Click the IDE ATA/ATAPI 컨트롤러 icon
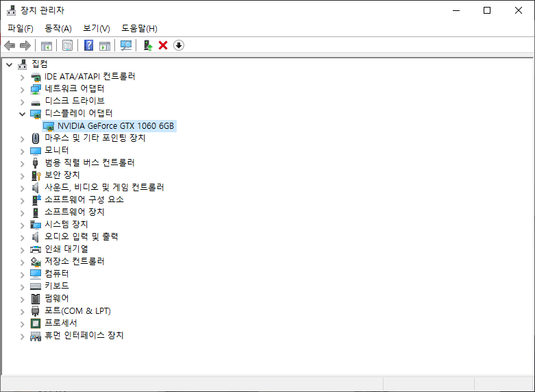Viewport: 535px width, 392px height. [x=36, y=77]
